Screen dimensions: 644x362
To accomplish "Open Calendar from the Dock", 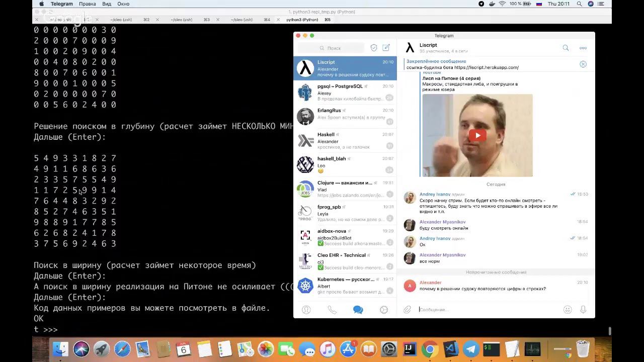I will coord(184,349).
